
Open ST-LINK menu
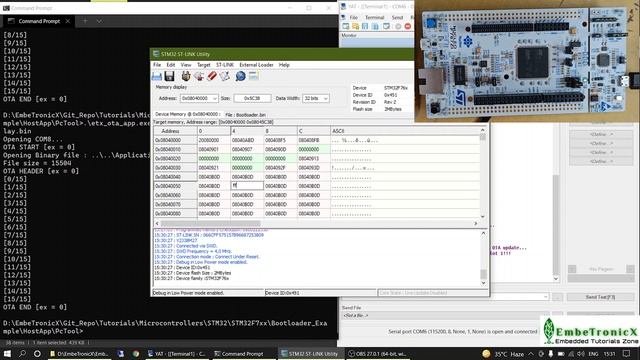(x=225, y=65)
